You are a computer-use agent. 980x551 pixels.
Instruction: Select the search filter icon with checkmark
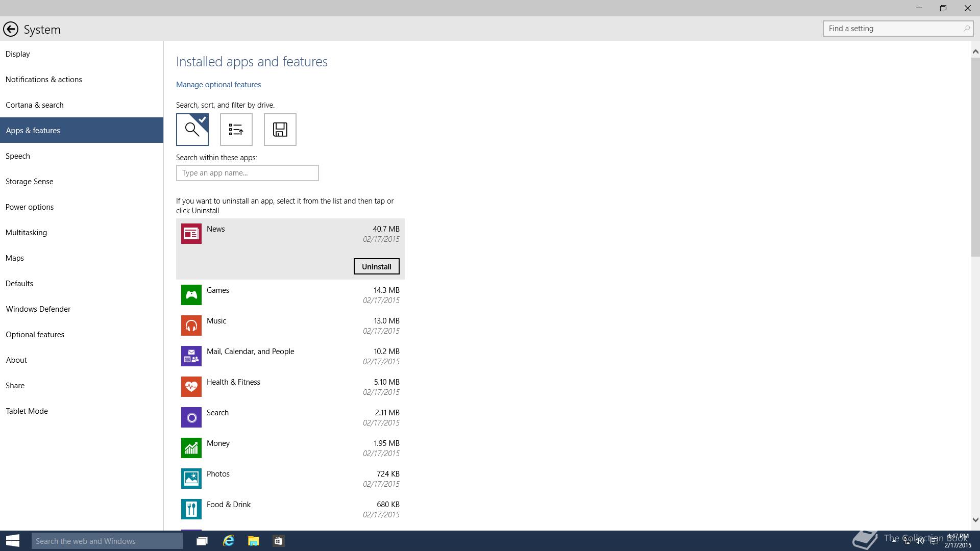(192, 130)
